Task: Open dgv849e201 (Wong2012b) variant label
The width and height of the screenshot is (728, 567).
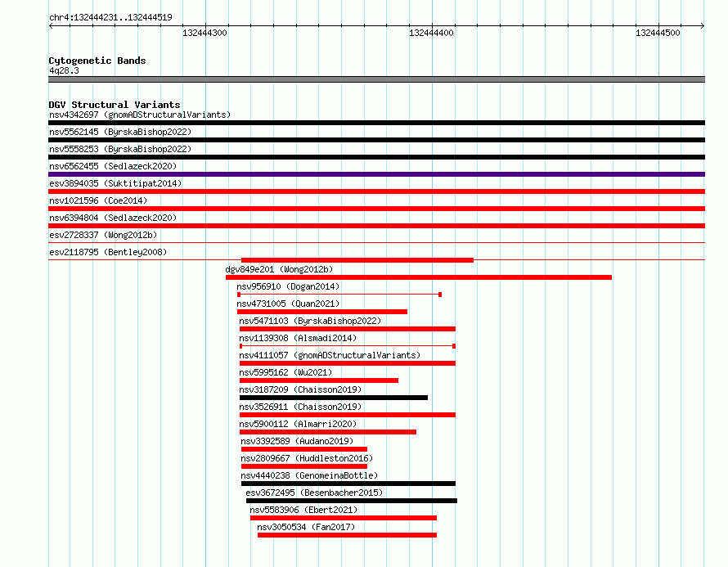Action: (x=279, y=269)
